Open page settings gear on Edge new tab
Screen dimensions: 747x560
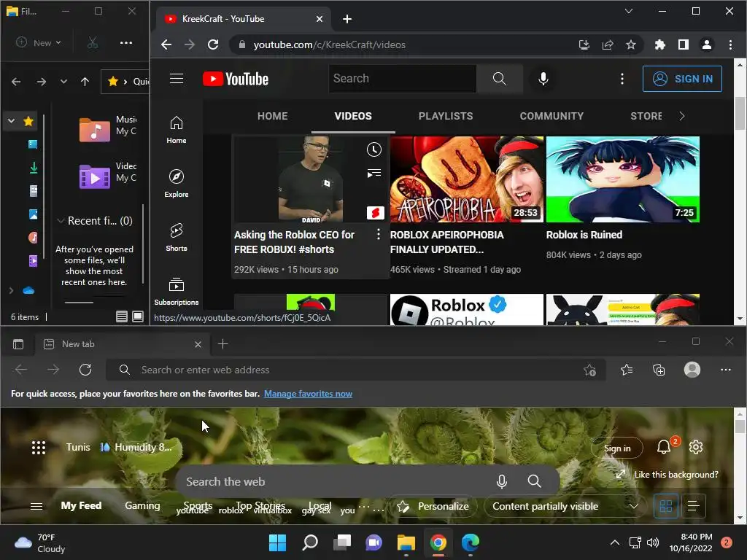click(695, 447)
